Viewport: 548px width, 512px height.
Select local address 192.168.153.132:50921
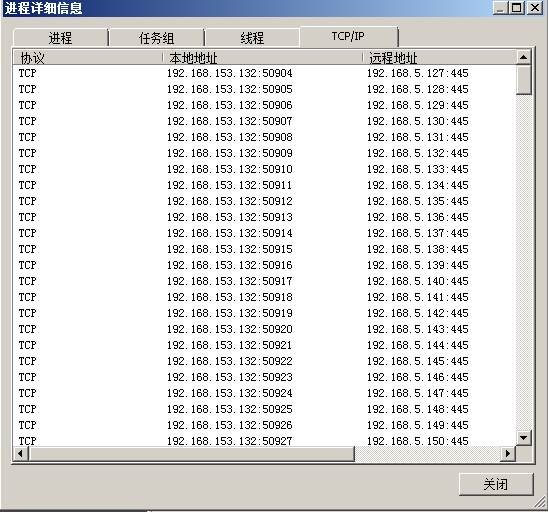(229, 345)
